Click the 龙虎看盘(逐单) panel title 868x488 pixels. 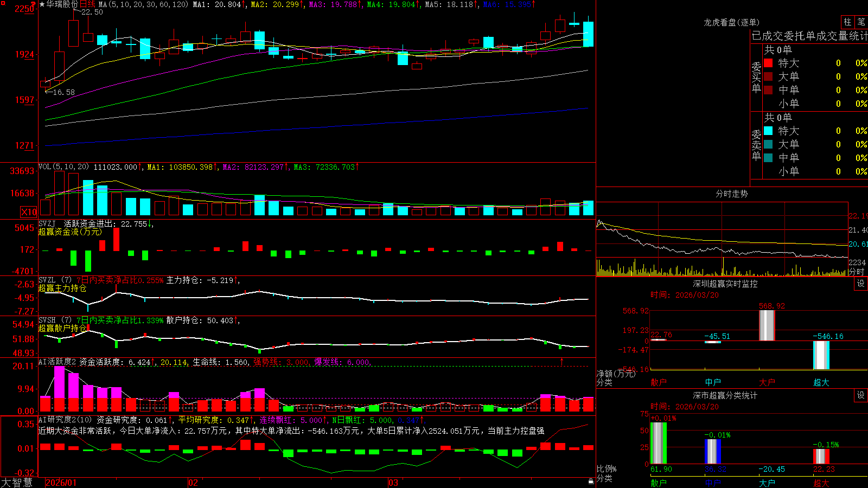coord(731,22)
